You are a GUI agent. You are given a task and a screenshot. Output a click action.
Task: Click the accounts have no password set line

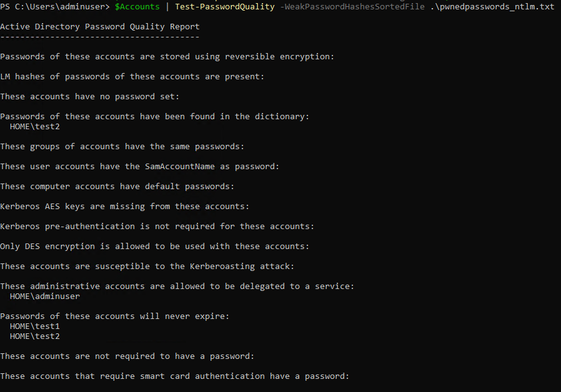(89, 97)
